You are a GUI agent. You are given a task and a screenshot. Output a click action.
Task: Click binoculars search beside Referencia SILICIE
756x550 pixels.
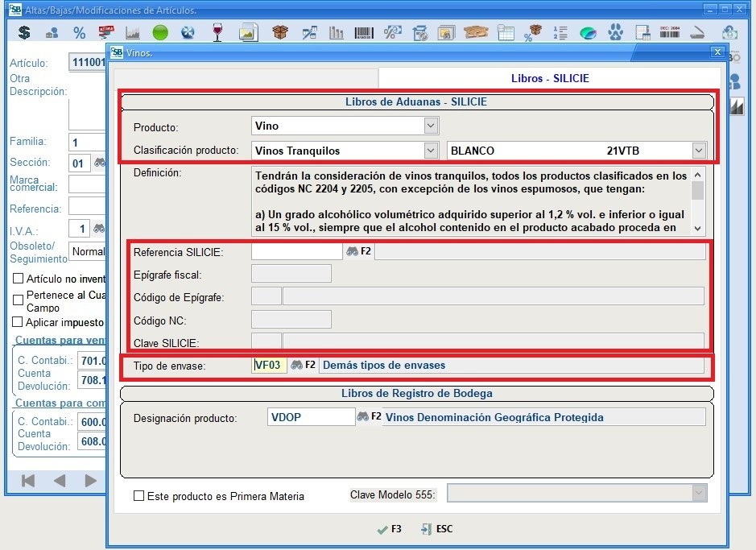(x=352, y=251)
